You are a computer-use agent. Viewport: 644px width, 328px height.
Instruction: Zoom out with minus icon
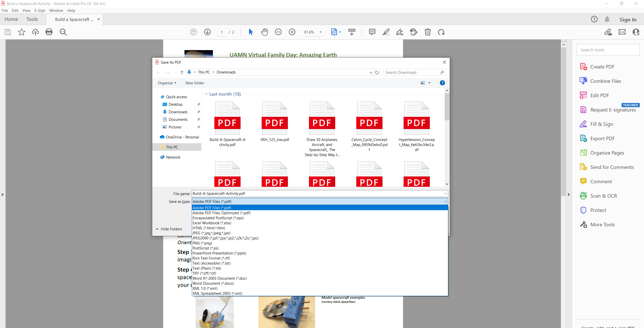278,32
